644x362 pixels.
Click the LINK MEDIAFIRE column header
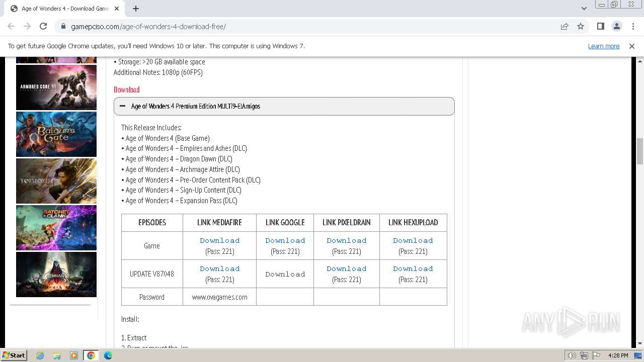coord(219,222)
